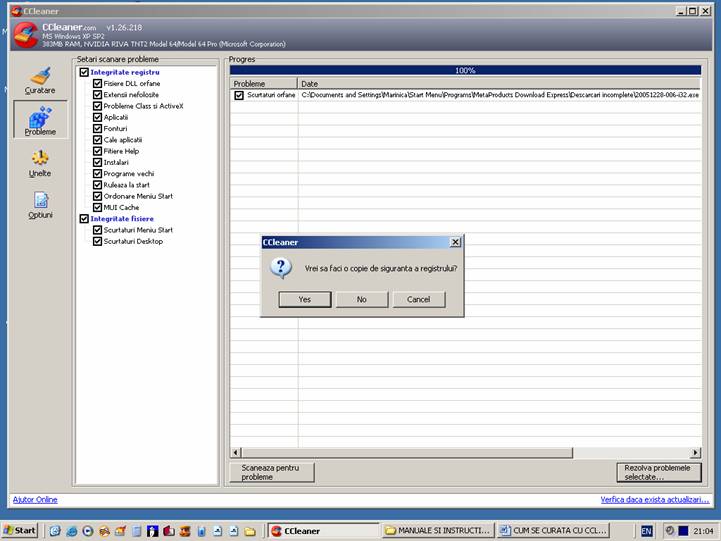The image size is (721, 541).
Task: Click the EN language indicator in tray
Action: (x=647, y=530)
